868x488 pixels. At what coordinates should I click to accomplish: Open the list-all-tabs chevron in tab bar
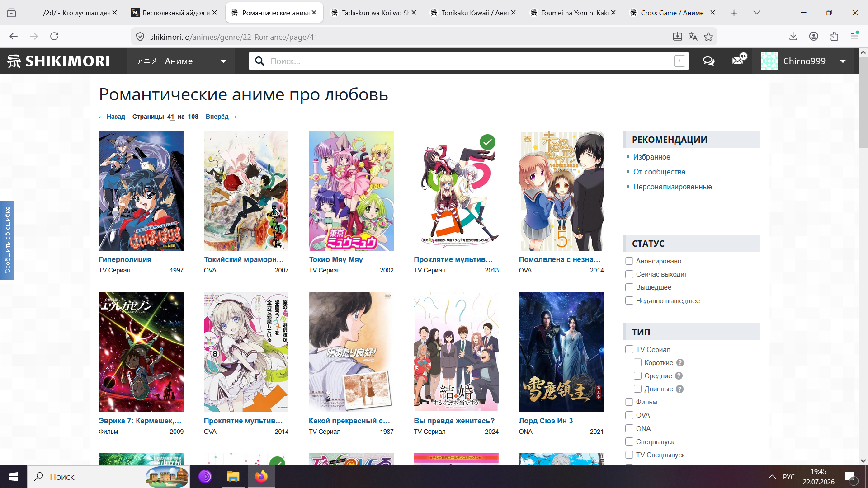click(757, 13)
